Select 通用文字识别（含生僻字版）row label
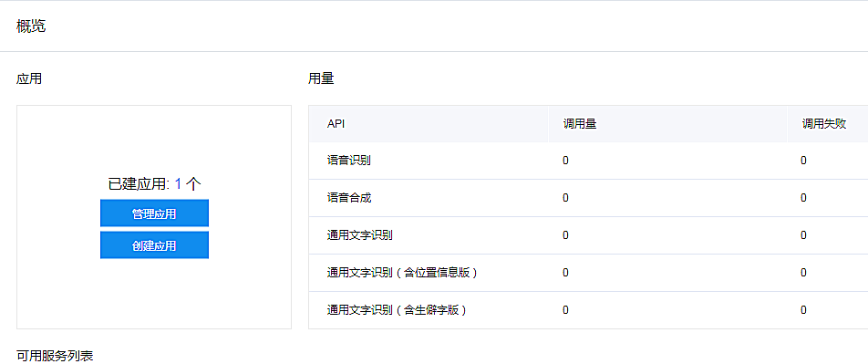 click(x=397, y=309)
